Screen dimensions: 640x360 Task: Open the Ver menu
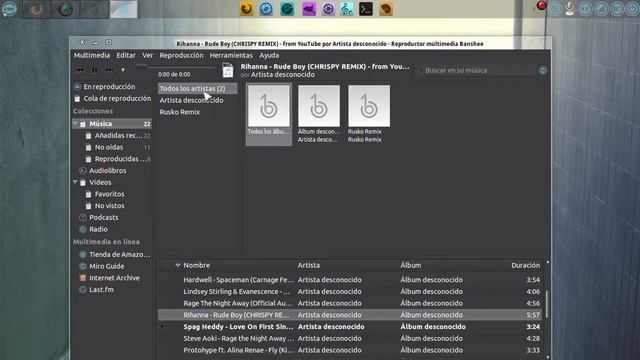pos(147,55)
